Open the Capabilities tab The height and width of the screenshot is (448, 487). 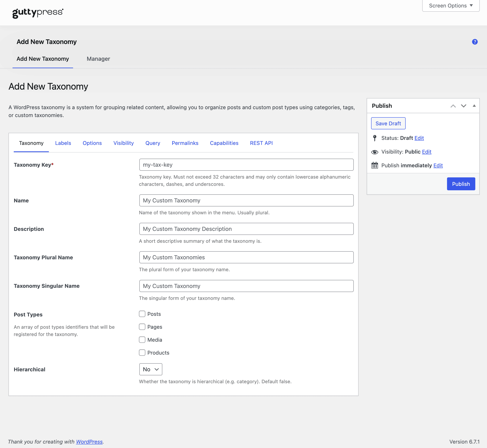224,143
